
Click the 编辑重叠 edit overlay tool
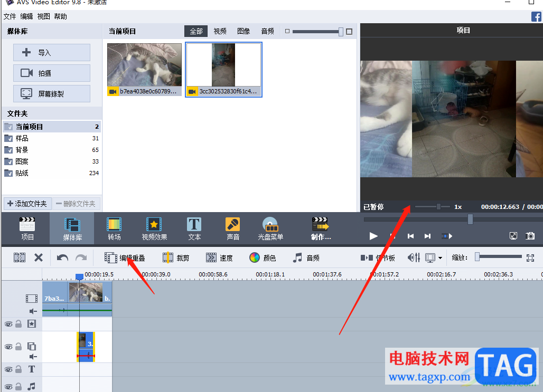[125, 258]
